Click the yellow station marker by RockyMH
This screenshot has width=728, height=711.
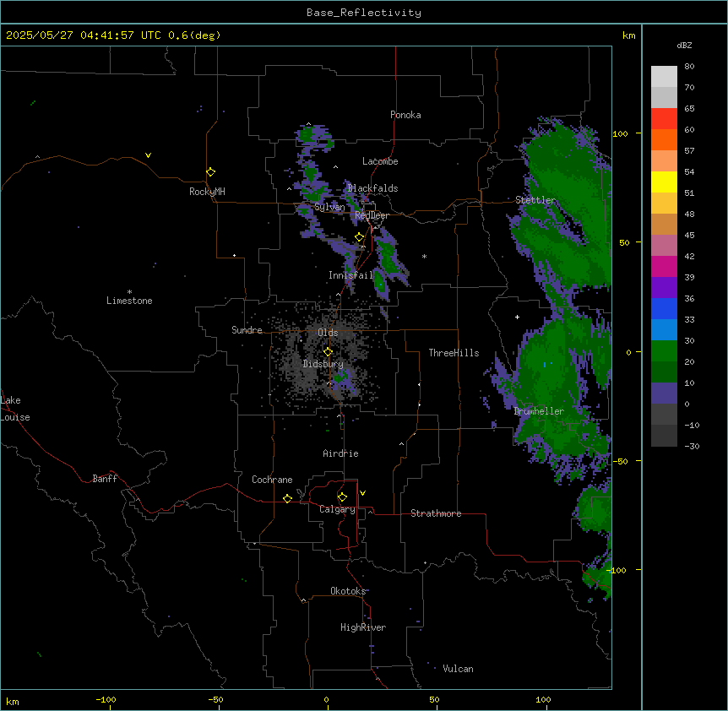point(210,172)
